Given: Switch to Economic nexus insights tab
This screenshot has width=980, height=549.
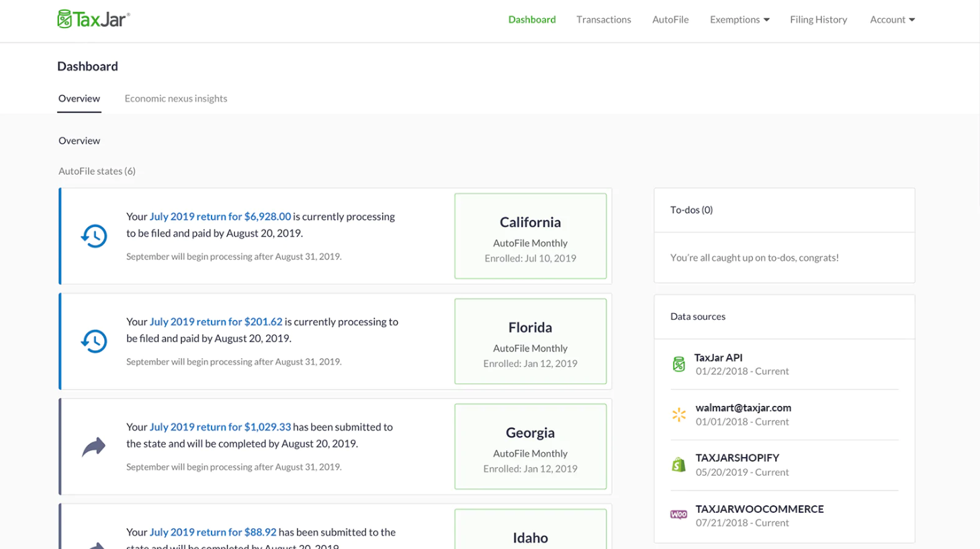Looking at the screenshot, I should tap(175, 98).
